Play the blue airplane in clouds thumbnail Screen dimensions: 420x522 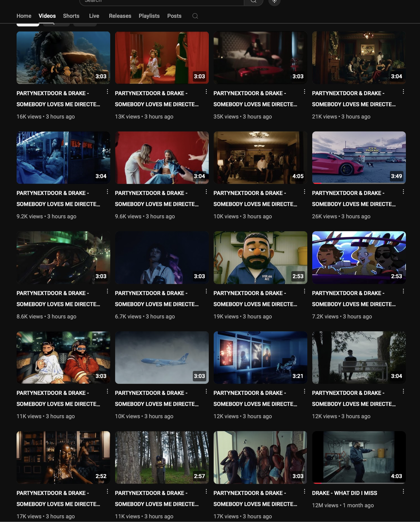click(162, 357)
